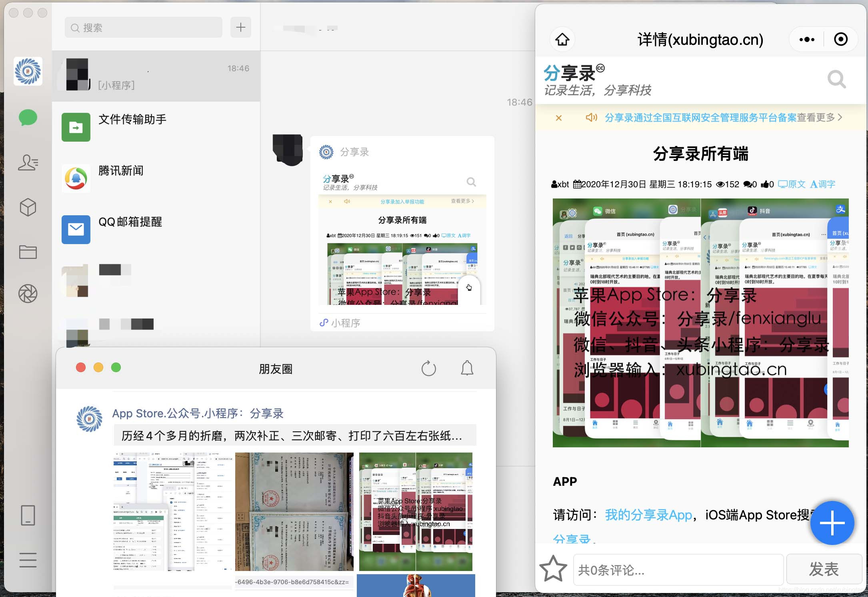
Task: Toggle the star favorite icon by comment box
Action: point(553,569)
